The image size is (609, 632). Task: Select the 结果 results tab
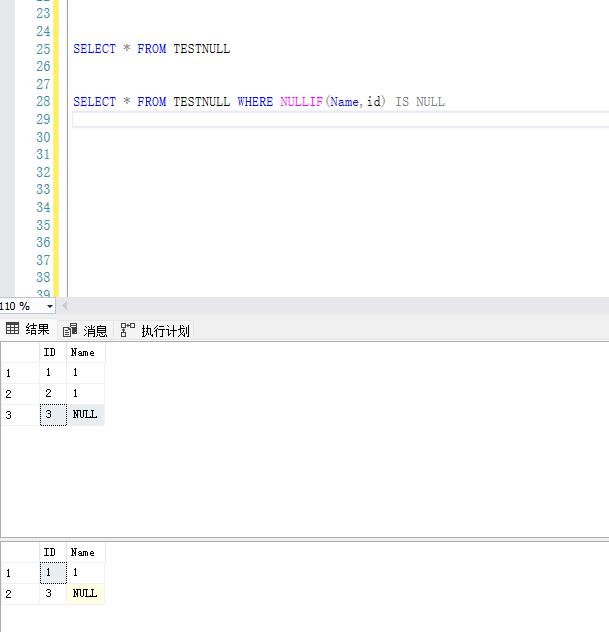28,330
